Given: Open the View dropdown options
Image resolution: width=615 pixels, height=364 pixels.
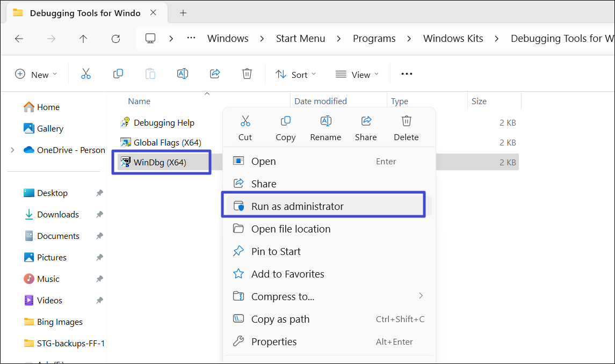Looking at the screenshot, I should coord(357,74).
